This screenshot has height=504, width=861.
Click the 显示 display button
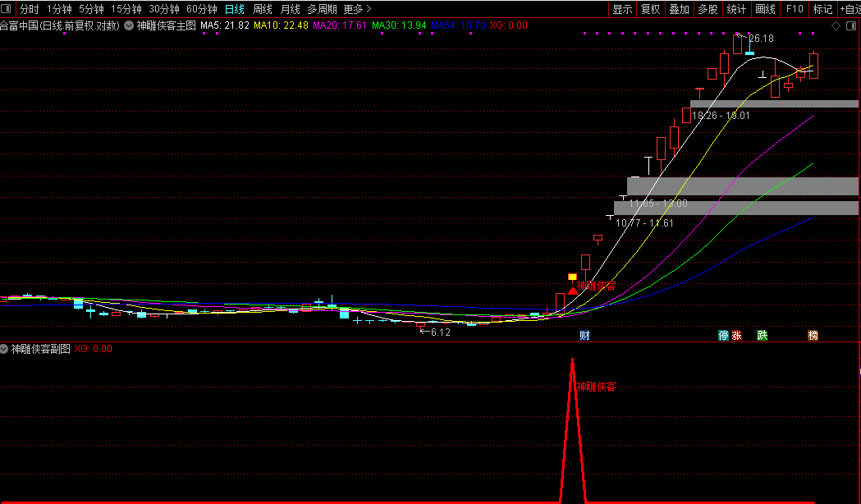click(x=623, y=9)
